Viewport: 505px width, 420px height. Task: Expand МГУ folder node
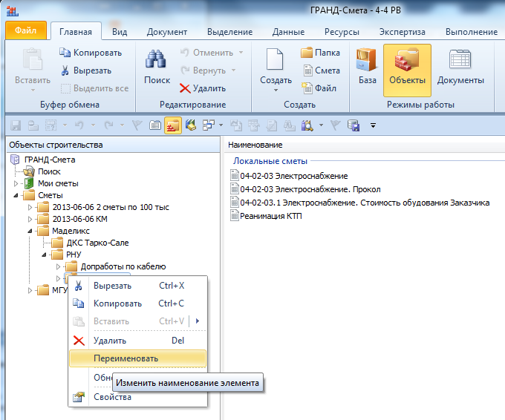pyautogui.click(x=30, y=290)
